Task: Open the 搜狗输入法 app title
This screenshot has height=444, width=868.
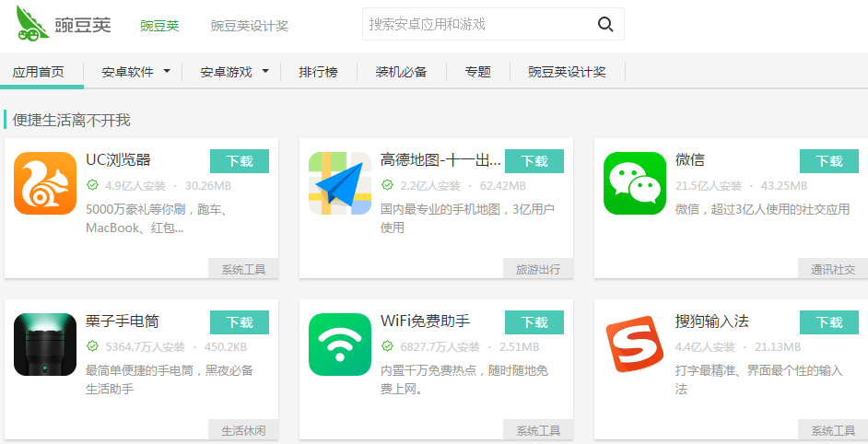Action: (x=712, y=321)
